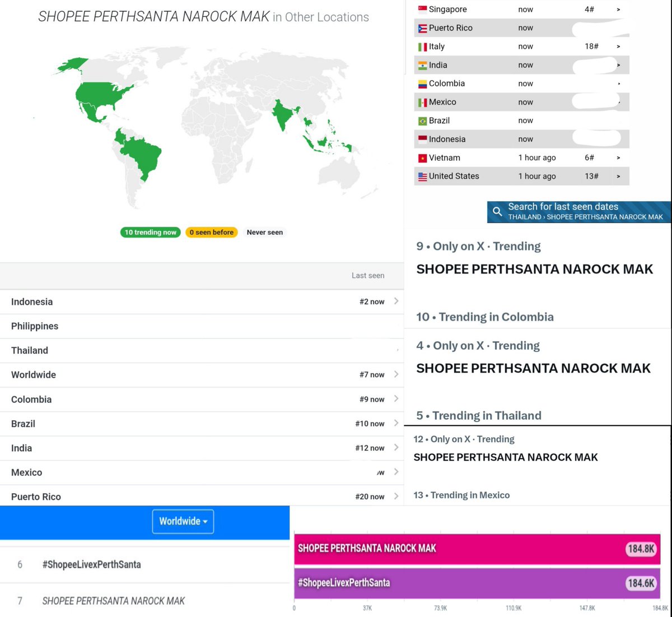Click the Italy flag icon
The height and width of the screenshot is (617, 672).
pyautogui.click(x=423, y=47)
